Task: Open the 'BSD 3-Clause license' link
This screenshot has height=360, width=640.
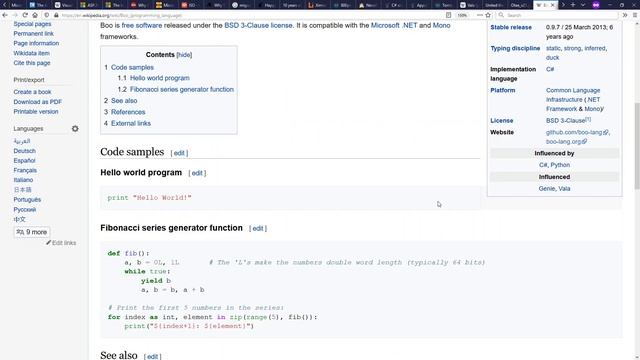Action: coord(258,25)
